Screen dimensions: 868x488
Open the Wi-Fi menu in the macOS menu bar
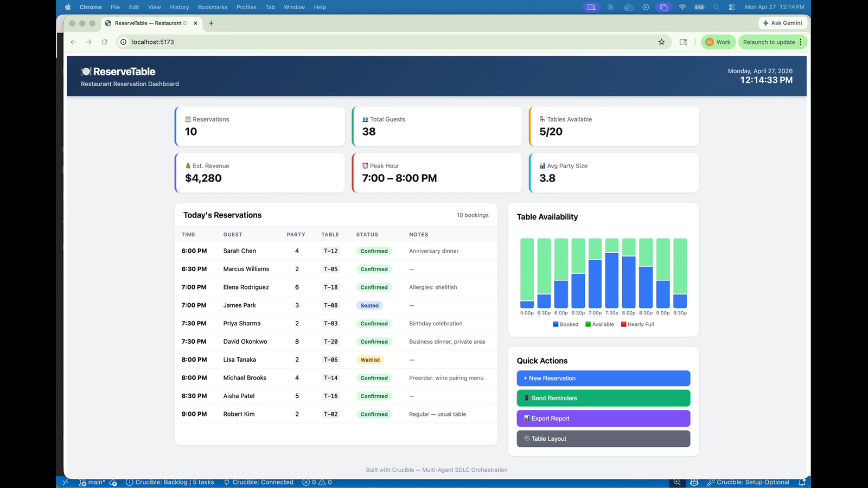(x=682, y=7)
